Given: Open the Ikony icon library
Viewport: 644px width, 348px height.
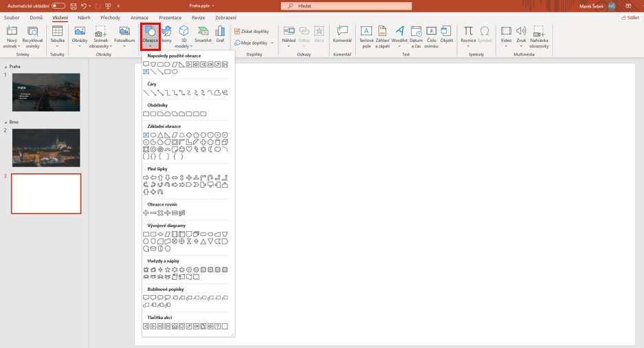Looking at the screenshot, I should (x=166, y=34).
